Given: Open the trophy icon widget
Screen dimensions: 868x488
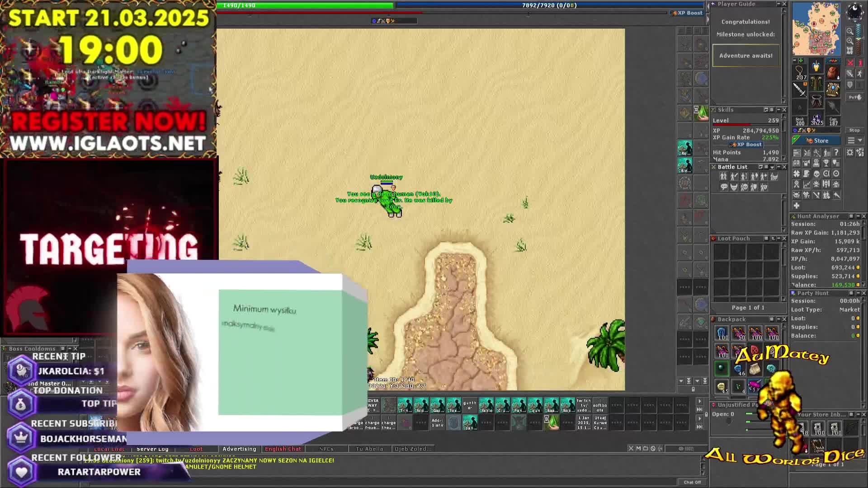Looking at the screenshot, I should [826, 163].
